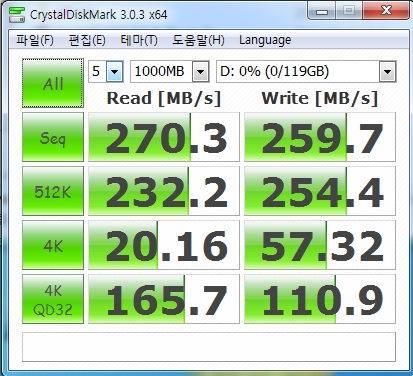Image resolution: width=413 pixels, height=376 pixels.
Task: Run all benchmarks with the All button
Action: (x=53, y=83)
